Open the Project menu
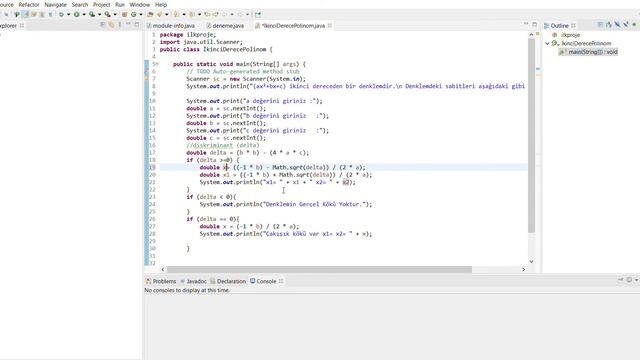The width and height of the screenshot is (640, 360). 102,4
